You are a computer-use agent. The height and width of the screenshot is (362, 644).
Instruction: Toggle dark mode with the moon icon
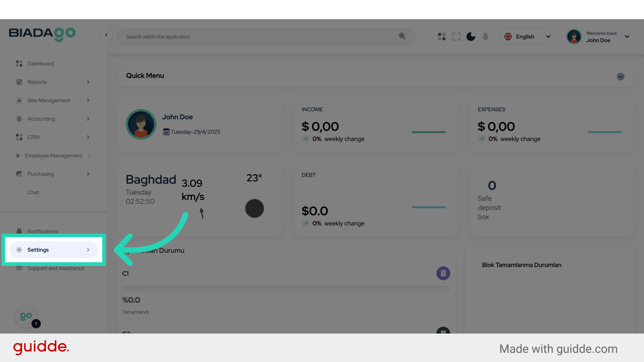[471, 37]
